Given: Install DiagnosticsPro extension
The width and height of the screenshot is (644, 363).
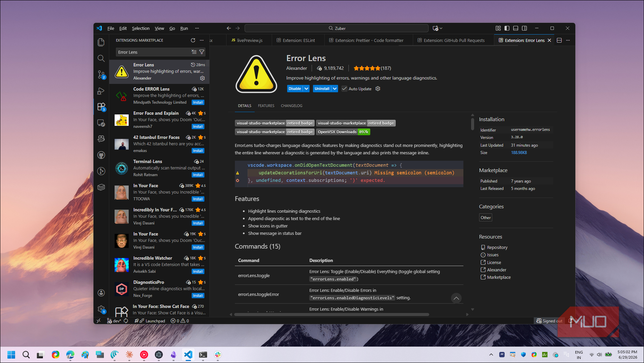Looking at the screenshot, I should (198, 296).
